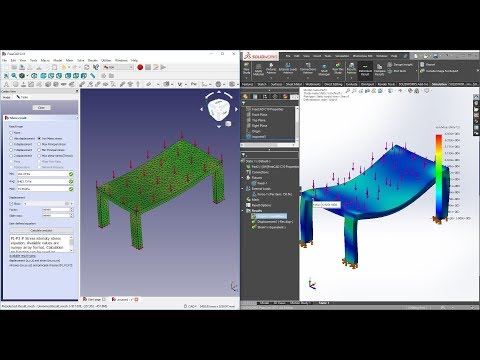Open SolidWorks Simulation menu

pos(342,56)
